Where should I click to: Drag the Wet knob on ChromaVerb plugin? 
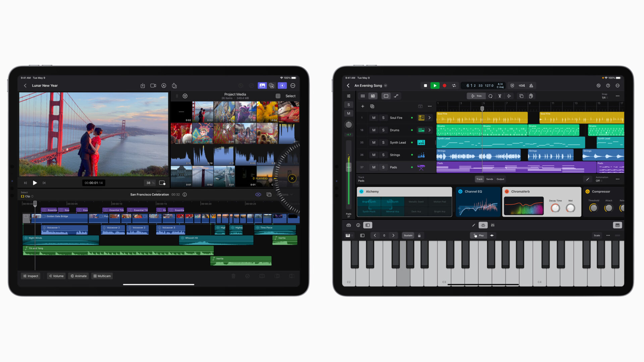pos(572,208)
